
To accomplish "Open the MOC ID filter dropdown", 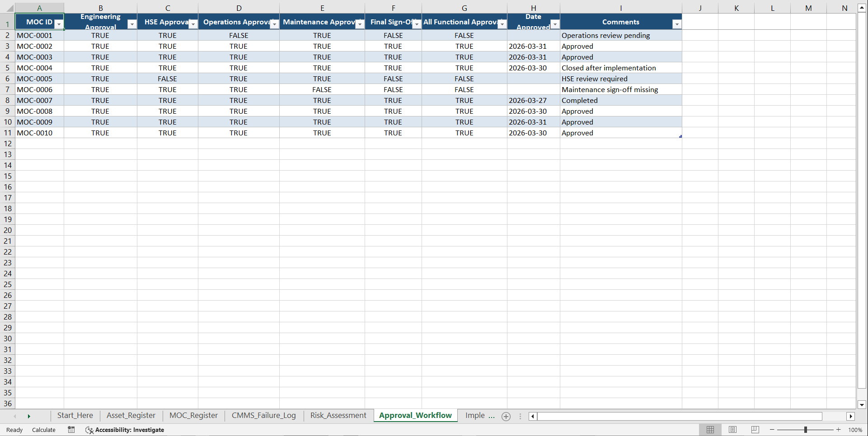I will [59, 23].
